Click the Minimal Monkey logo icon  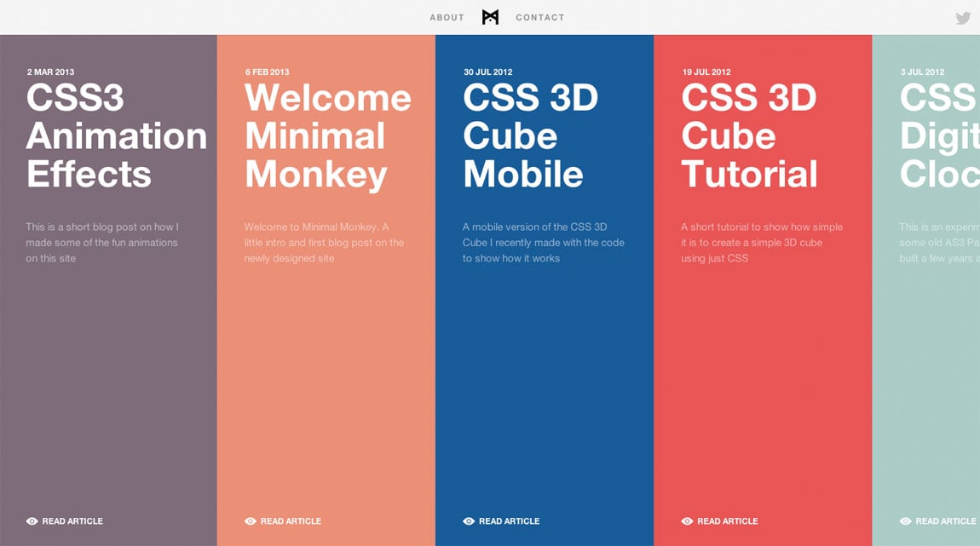click(489, 16)
